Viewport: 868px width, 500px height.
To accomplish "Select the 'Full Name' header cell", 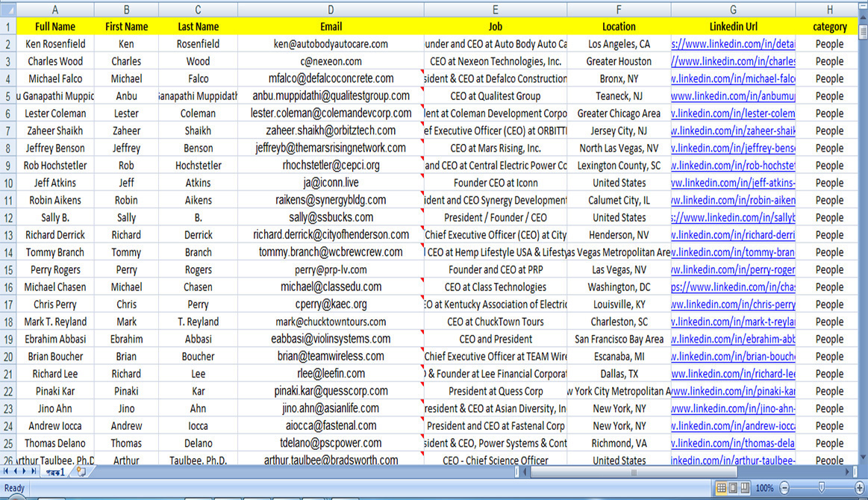I will [54, 27].
